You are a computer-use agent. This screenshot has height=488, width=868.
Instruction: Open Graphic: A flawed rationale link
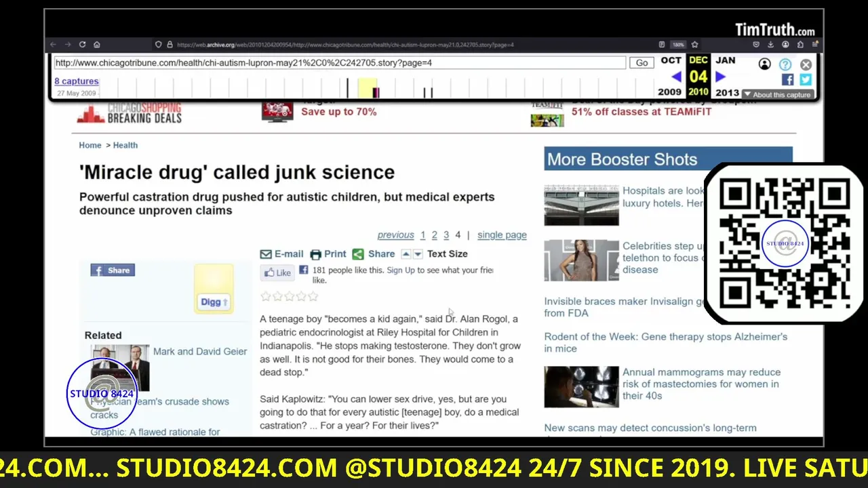(x=155, y=432)
